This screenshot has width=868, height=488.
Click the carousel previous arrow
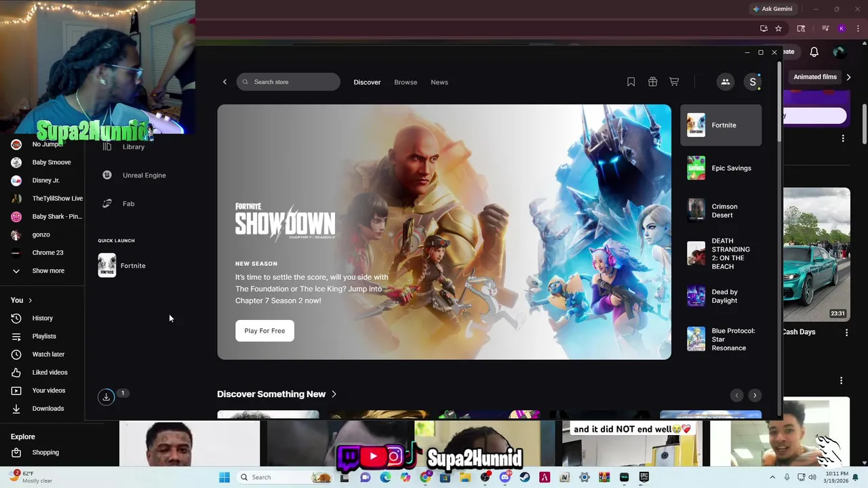pos(736,395)
